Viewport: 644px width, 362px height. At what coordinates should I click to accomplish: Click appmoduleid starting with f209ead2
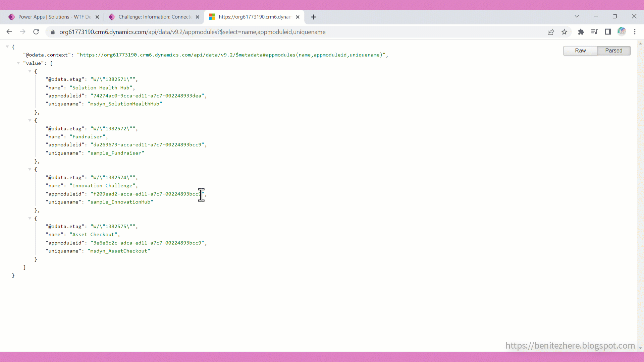click(x=147, y=194)
